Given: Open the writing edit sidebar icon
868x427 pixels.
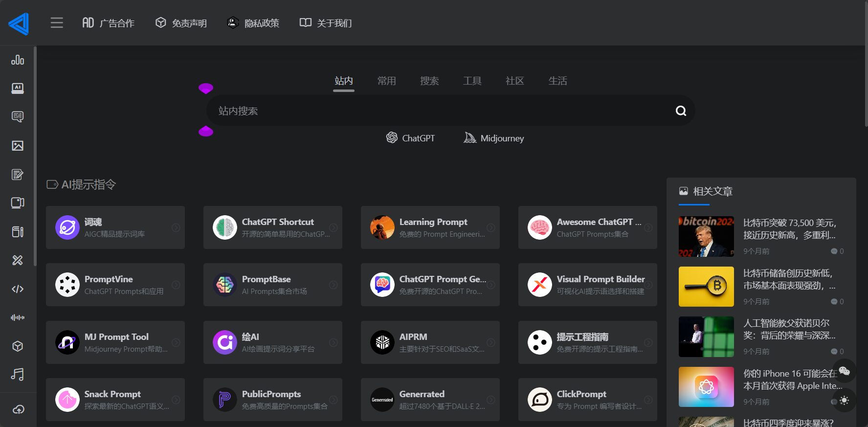Looking at the screenshot, I should (x=18, y=174).
